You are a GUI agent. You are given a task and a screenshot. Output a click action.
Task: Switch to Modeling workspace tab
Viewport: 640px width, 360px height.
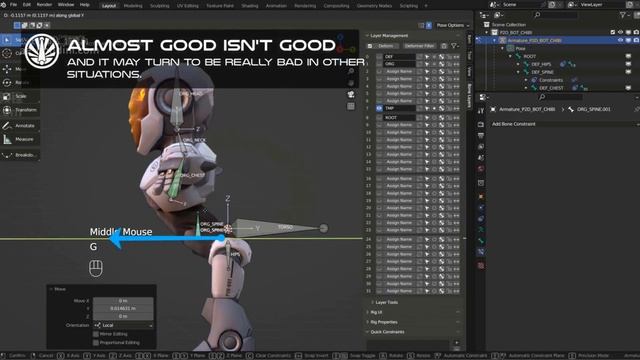coord(133,6)
